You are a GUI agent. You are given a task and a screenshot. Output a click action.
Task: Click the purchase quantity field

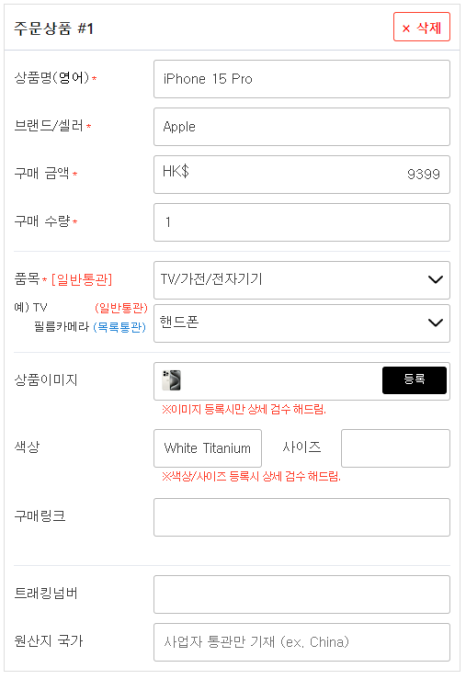tap(301, 222)
